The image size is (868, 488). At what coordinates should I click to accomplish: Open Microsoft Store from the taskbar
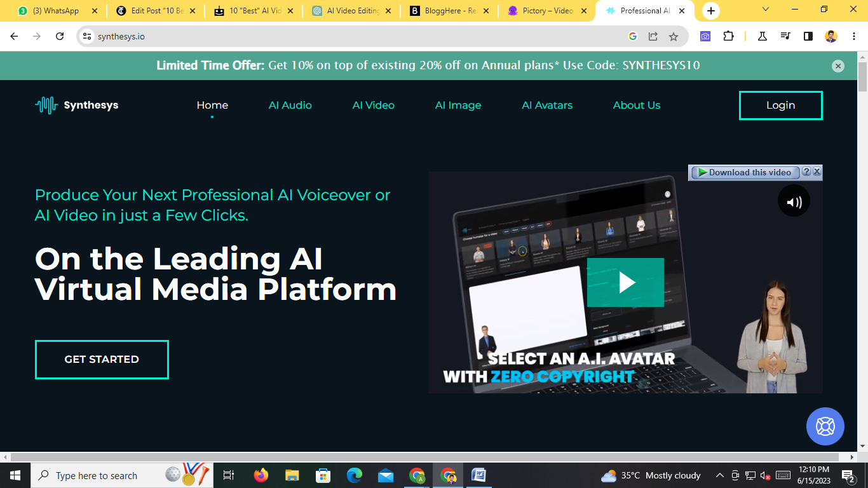(323, 475)
